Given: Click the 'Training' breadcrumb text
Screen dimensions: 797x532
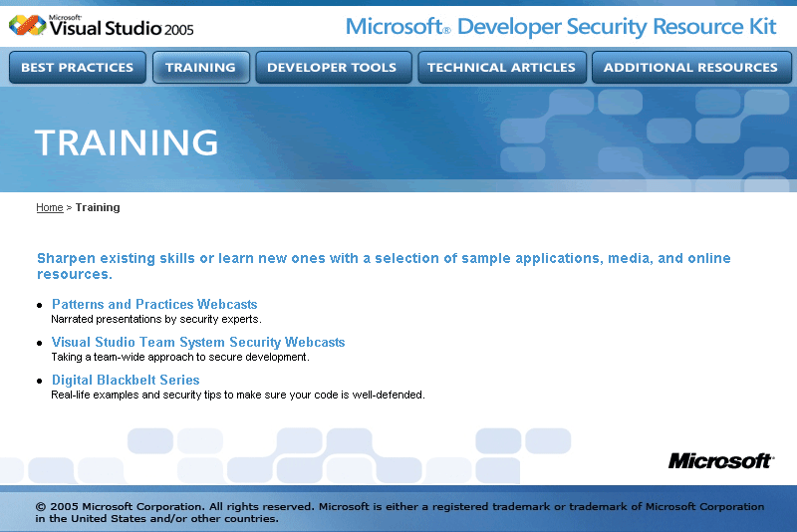Looking at the screenshot, I should point(98,207).
